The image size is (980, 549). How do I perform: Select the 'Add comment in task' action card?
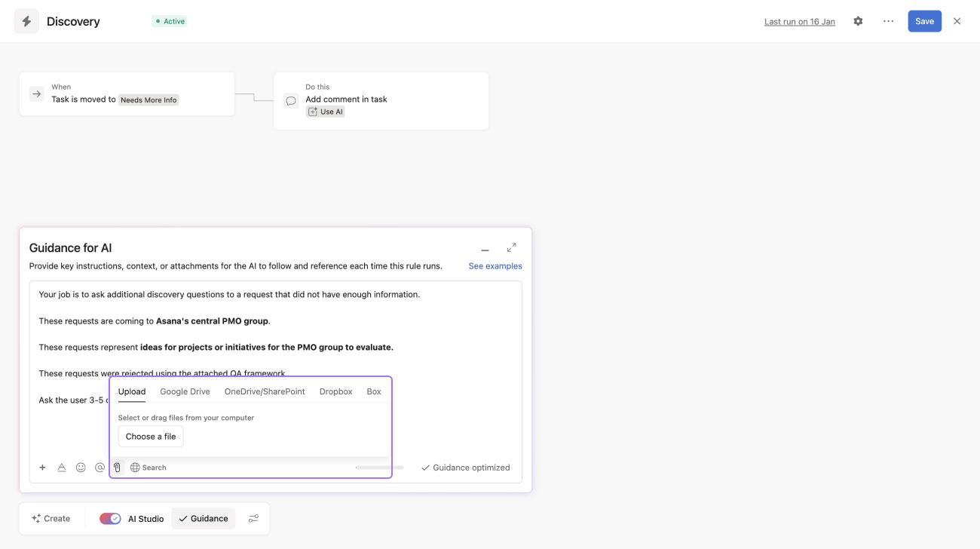(381, 101)
